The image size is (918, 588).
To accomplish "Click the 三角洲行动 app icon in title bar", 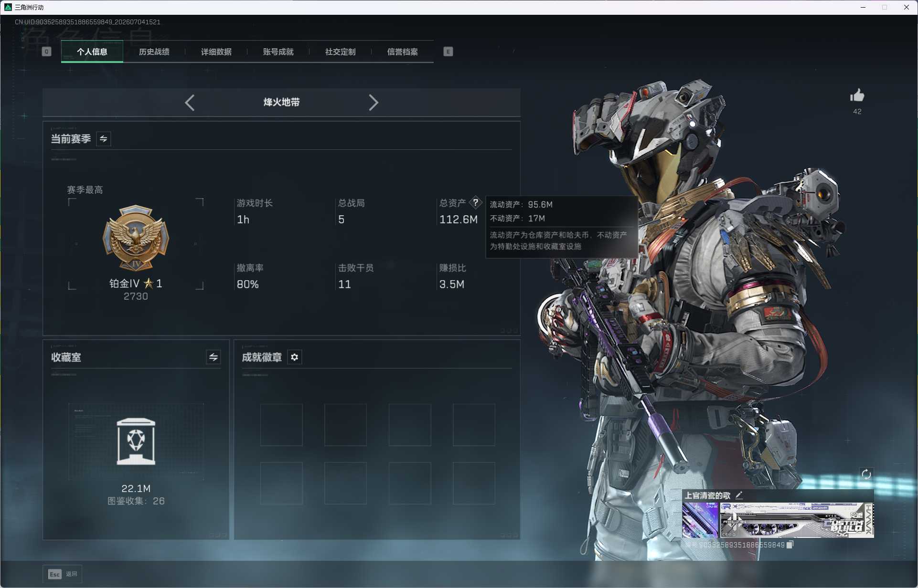I will 8,7.
